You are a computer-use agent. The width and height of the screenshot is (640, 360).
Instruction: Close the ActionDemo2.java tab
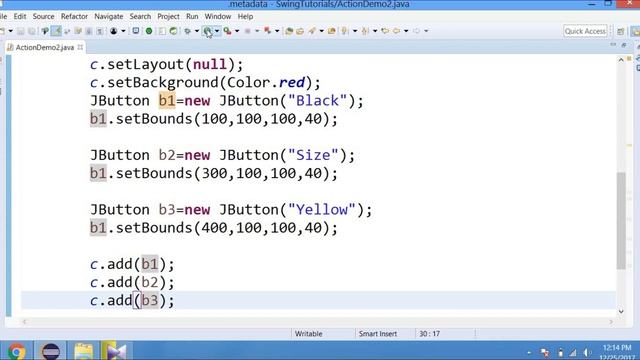pyautogui.click(x=80, y=47)
